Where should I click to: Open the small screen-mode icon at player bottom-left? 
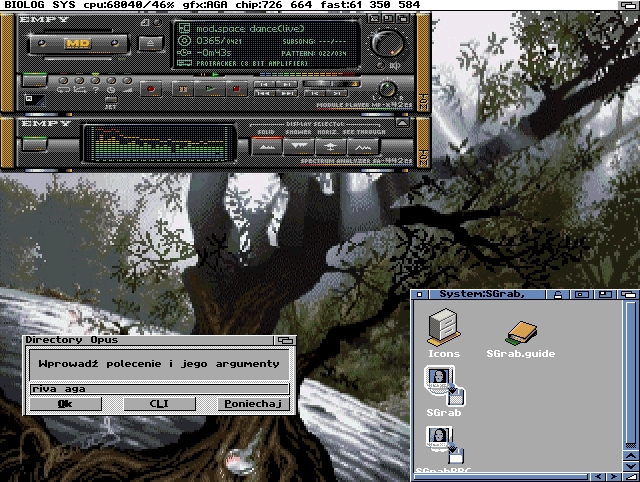tap(34, 100)
